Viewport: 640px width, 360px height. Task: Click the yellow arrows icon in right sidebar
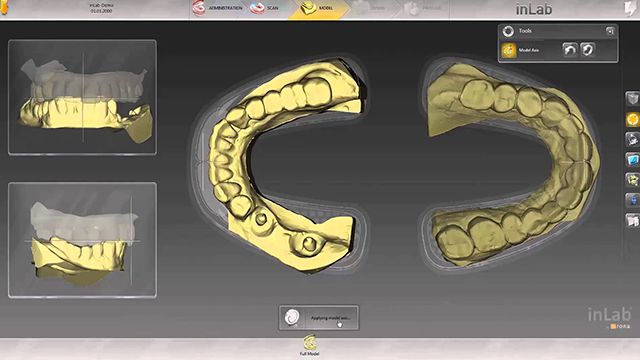click(x=632, y=180)
